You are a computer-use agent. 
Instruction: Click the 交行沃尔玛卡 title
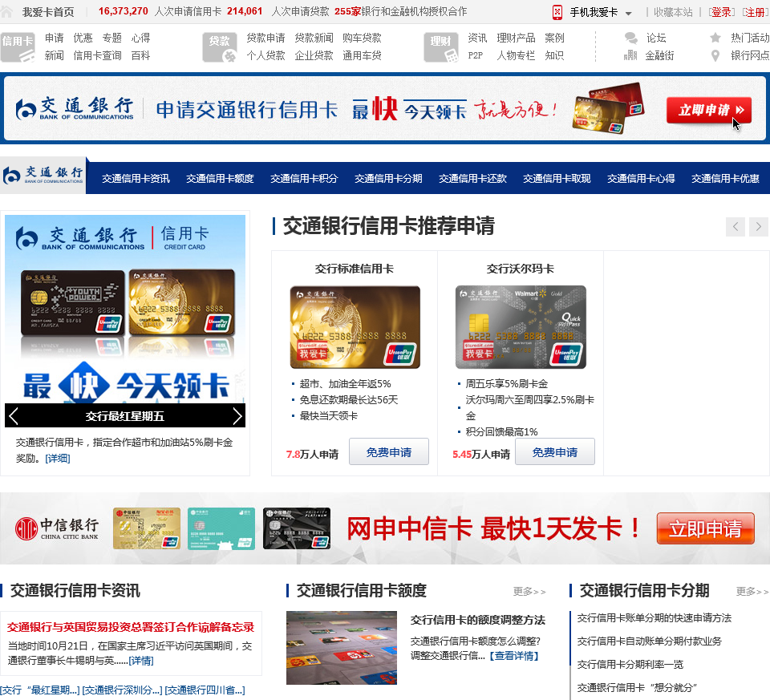tap(520, 269)
